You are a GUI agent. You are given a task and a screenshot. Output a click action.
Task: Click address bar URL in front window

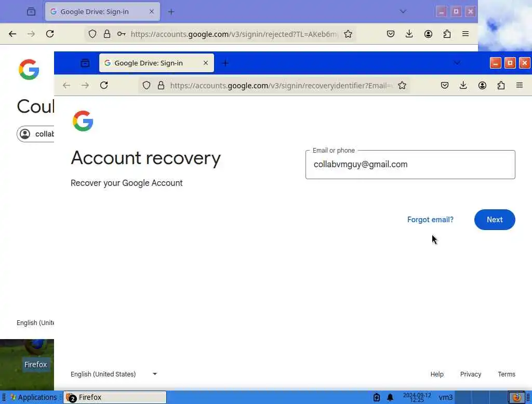pos(281,86)
